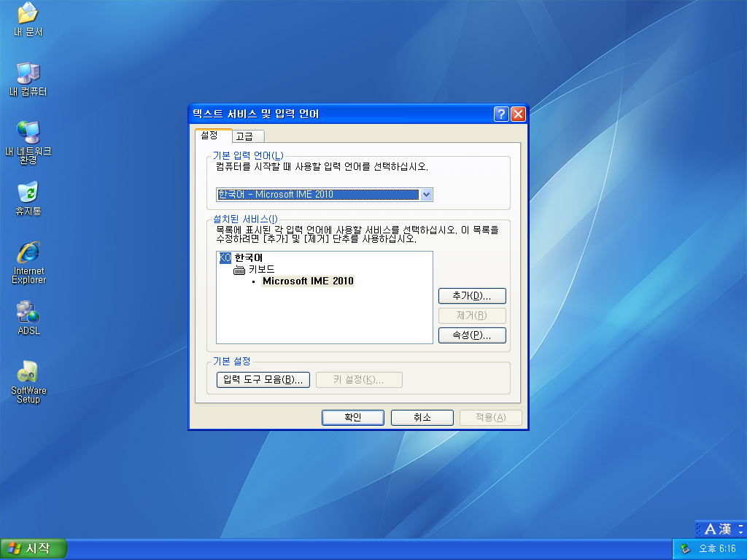Image resolution: width=747 pixels, height=560 pixels.
Task: Switch to the 고급 tab
Action: (x=248, y=136)
